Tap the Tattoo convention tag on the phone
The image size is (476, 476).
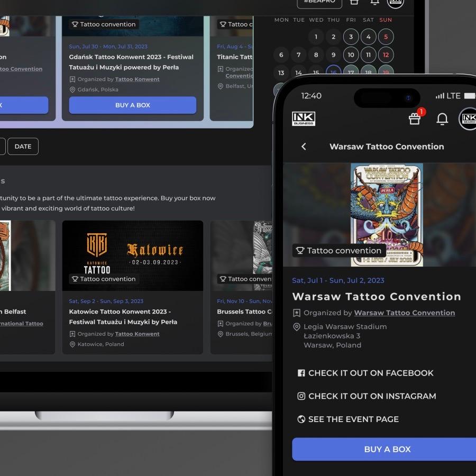click(x=339, y=251)
